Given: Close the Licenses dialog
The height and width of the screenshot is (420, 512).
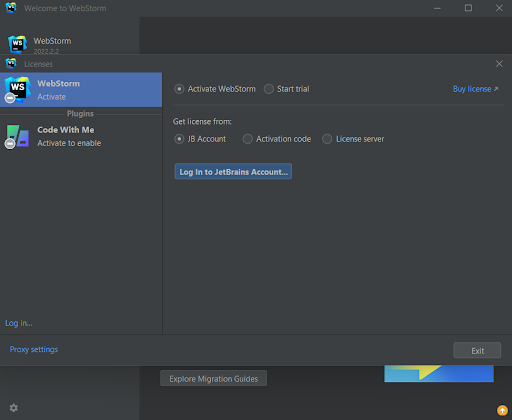Looking at the screenshot, I should [499, 64].
